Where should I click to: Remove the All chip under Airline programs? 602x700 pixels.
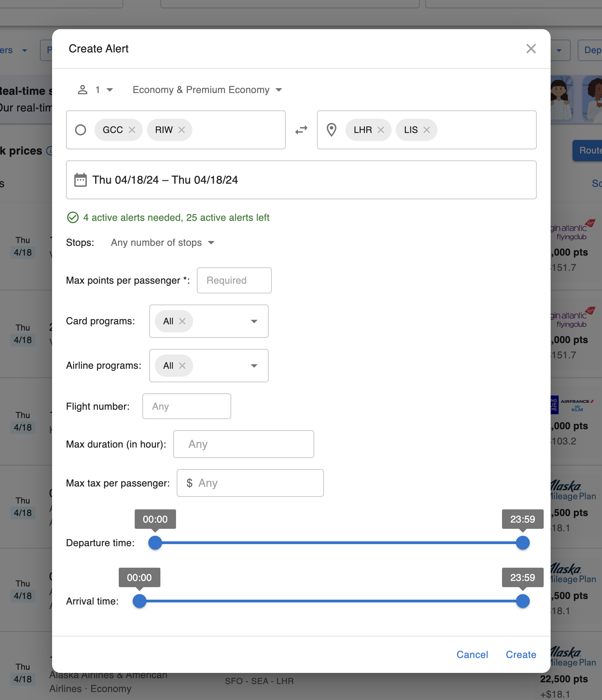click(183, 365)
